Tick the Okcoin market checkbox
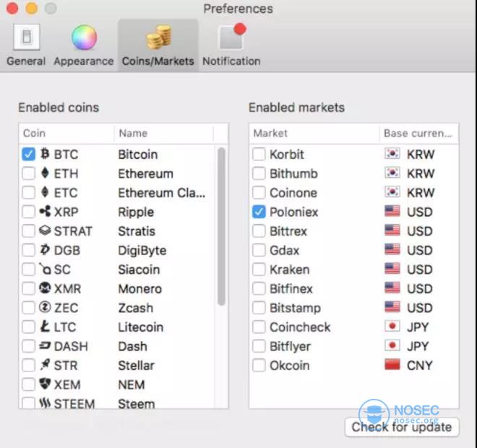This screenshot has height=448, width=477. click(259, 365)
